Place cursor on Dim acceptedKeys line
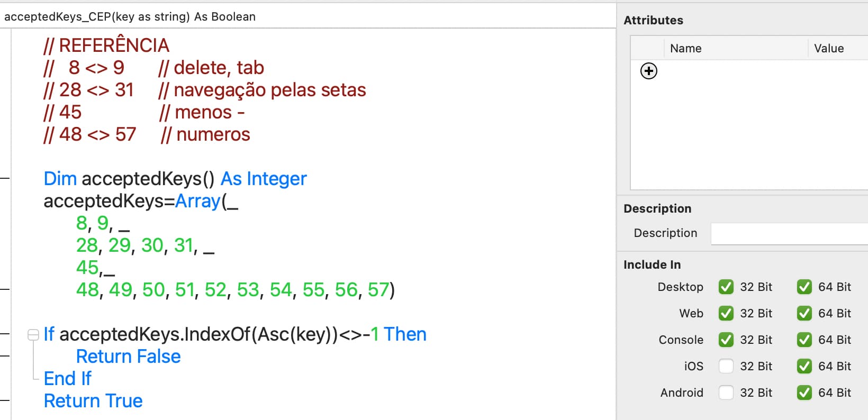868x420 pixels. coord(175,179)
